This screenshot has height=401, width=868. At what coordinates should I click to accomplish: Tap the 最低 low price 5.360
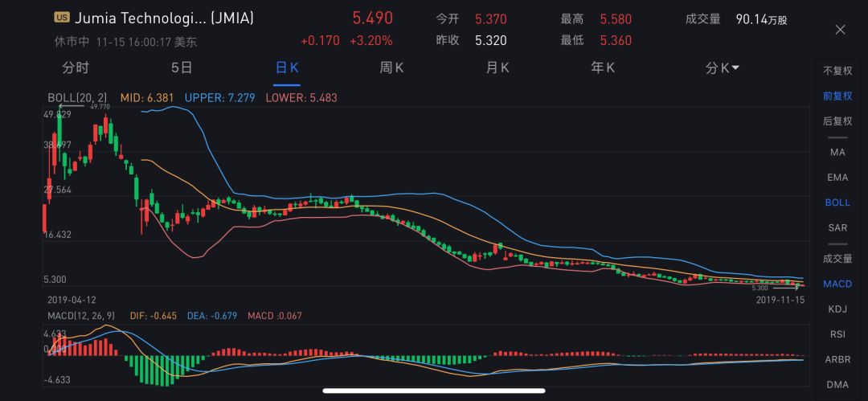point(616,40)
